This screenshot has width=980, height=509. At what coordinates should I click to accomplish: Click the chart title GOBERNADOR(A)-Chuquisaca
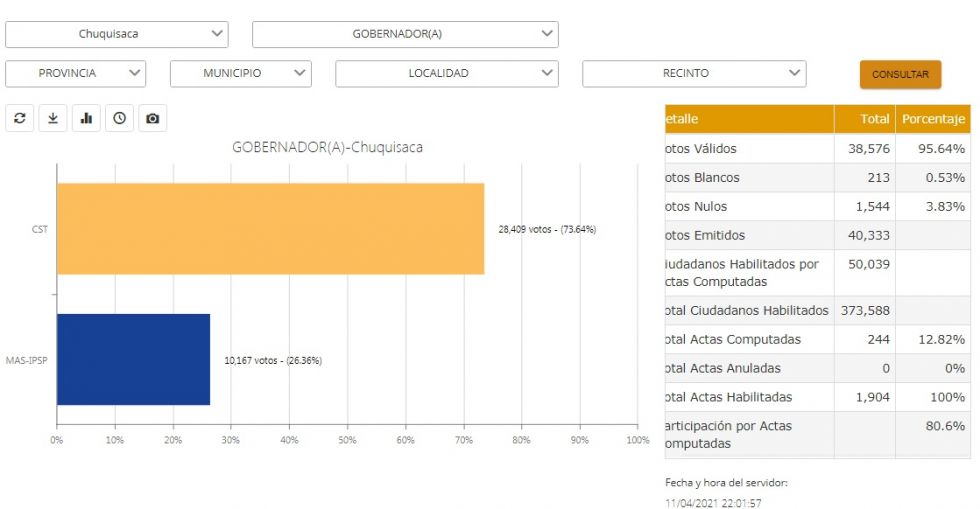[x=328, y=148]
